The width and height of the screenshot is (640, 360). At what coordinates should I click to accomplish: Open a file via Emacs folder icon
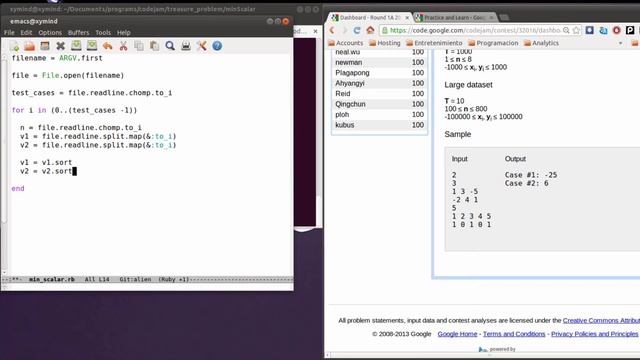[x=29, y=46]
